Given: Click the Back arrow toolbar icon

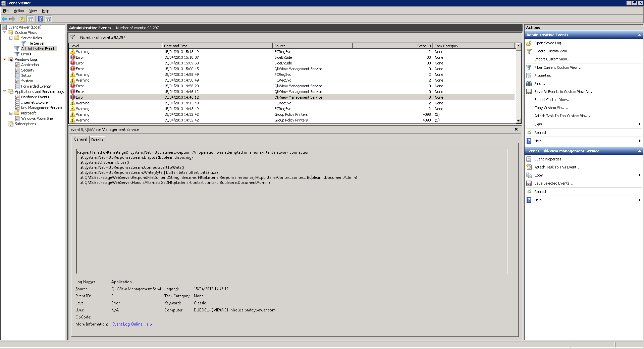Looking at the screenshot, I should coord(4,19).
